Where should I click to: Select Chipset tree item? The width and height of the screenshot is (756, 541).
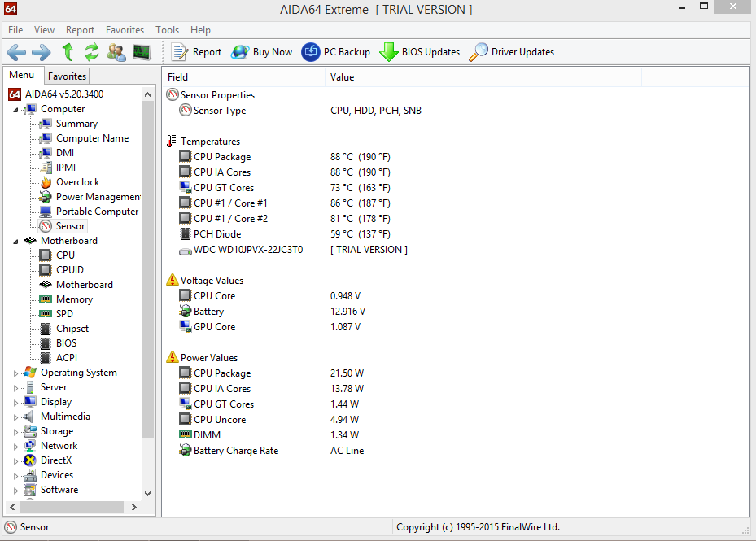pyautogui.click(x=72, y=329)
